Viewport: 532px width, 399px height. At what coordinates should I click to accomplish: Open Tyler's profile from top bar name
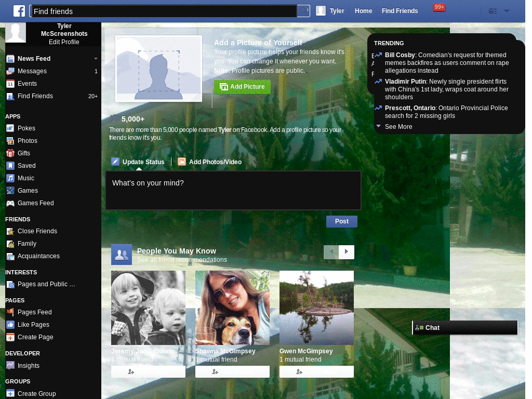click(x=337, y=11)
